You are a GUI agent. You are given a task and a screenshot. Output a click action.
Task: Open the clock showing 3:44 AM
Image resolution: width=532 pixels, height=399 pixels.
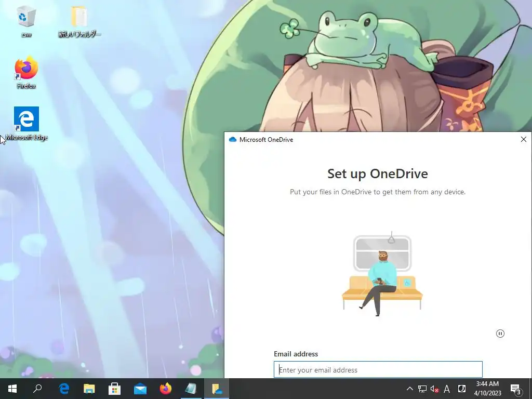tap(487, 389)
